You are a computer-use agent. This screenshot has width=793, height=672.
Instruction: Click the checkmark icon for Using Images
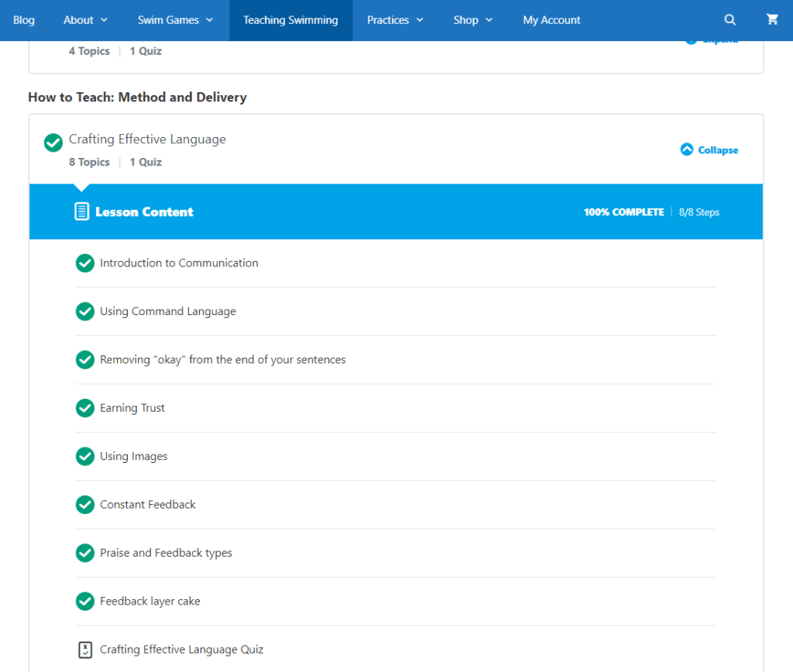click(85, 456)
